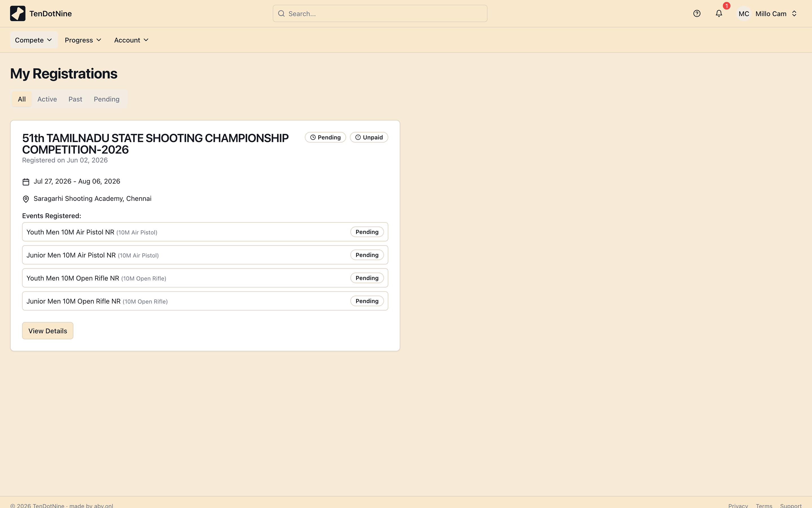
Task: Click Pending badge on Youth Men Open Rifle row
Action: (x=367, y=278)
